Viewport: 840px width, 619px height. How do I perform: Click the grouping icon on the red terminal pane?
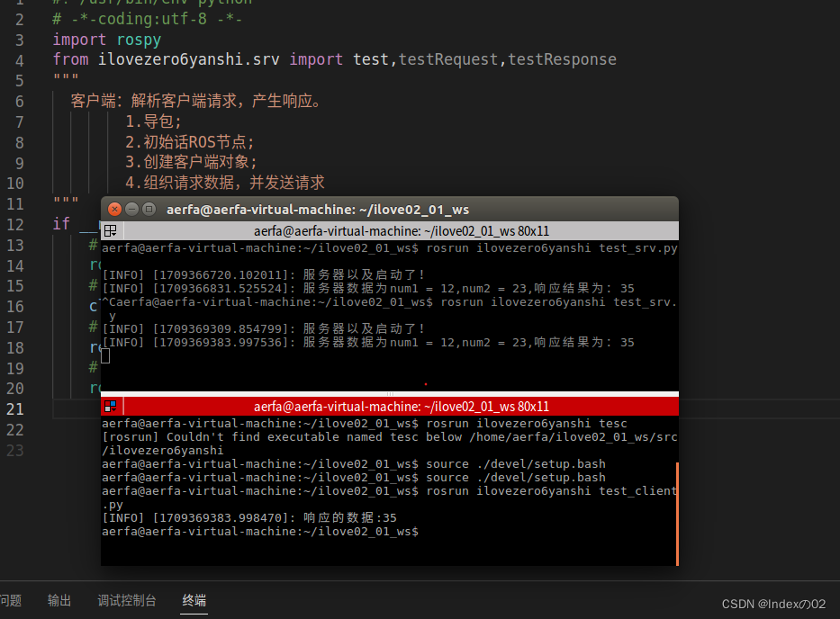110,406
